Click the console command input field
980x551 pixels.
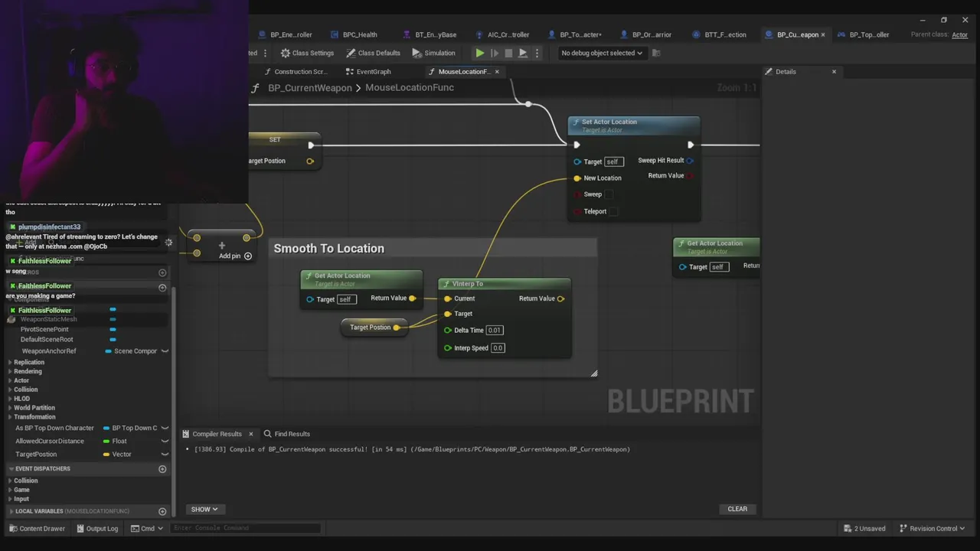click(x=247, y=528)
